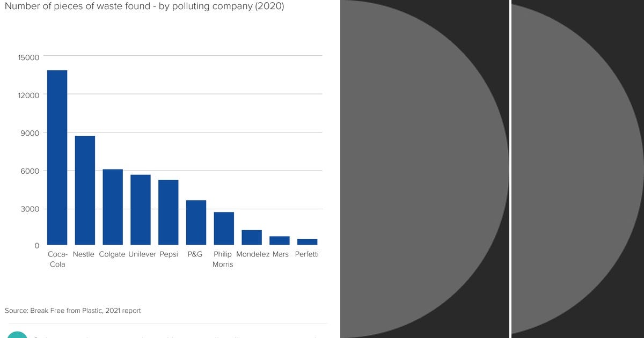Select the Mondelez bar

coord(252,236)
